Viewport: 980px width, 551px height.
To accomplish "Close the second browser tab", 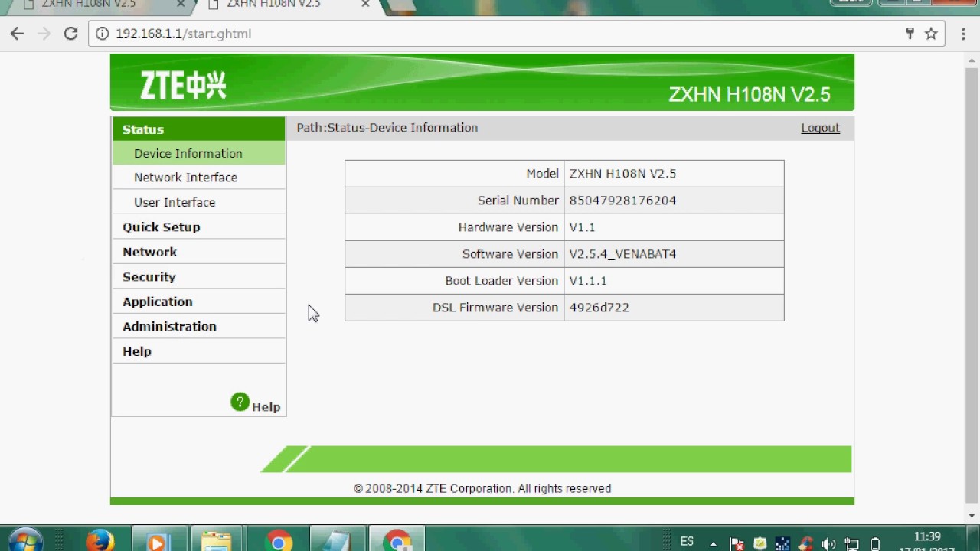I will [x=365, y=4].
